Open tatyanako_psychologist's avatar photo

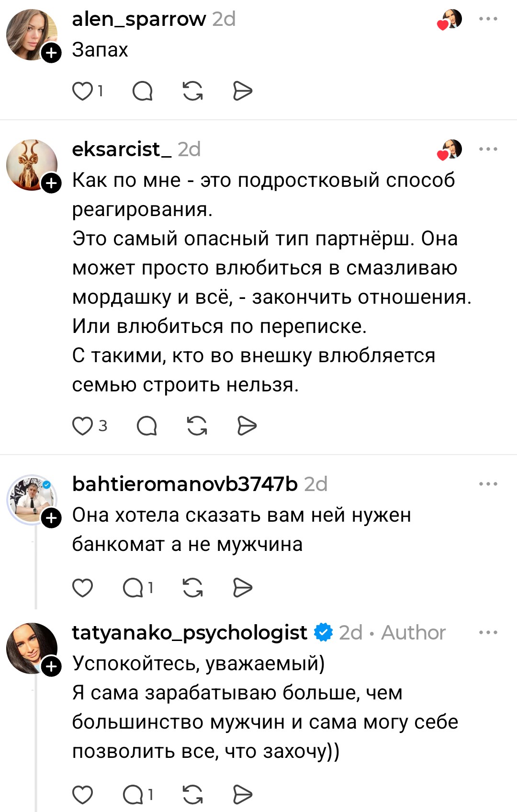(x=32, y=648)
